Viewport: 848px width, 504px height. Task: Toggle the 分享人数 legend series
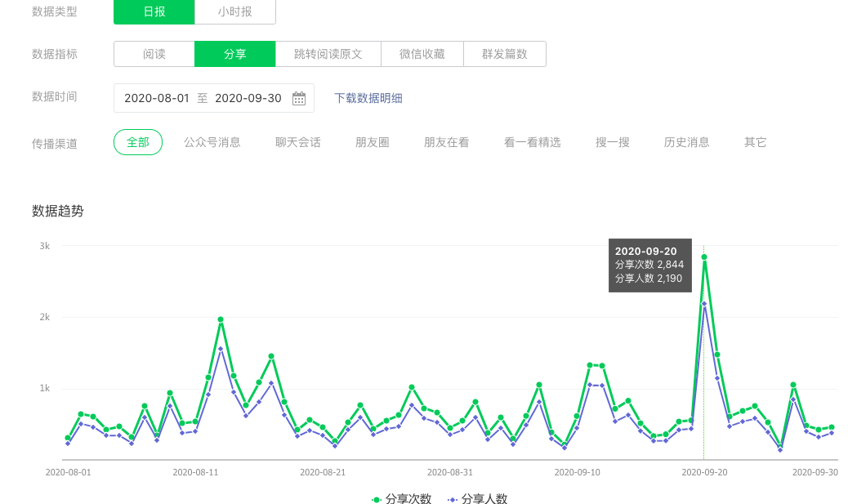click(478, 498)
